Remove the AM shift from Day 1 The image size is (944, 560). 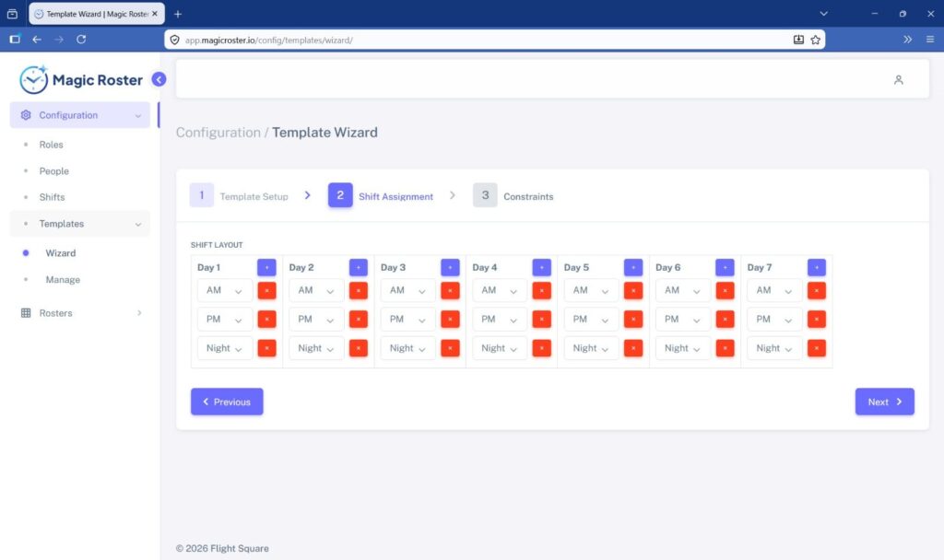point(266,290)
